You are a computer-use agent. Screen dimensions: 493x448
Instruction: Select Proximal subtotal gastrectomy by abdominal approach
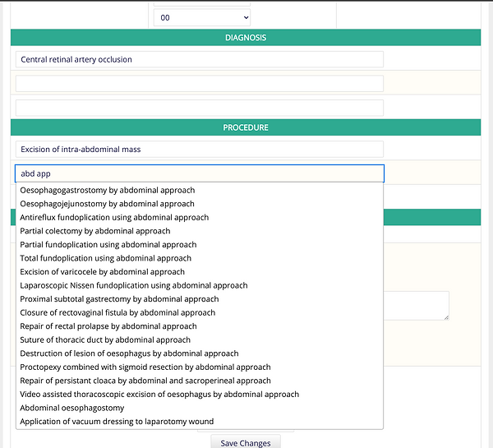click(200, 299)
